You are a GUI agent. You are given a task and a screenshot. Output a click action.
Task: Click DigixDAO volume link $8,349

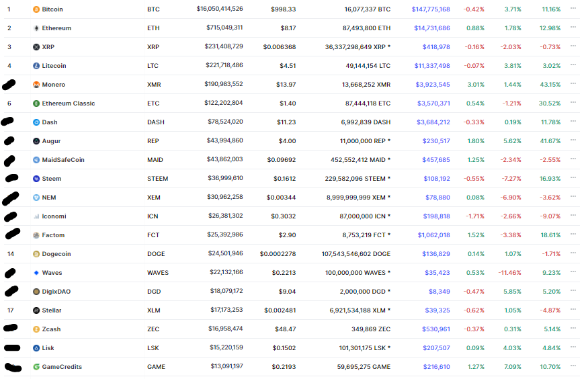[x=439, y=292]
